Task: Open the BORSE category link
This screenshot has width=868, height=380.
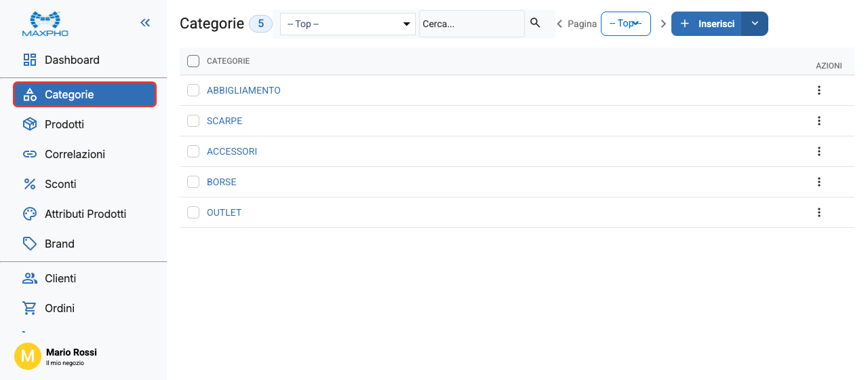Action: [x=222, y=182]
